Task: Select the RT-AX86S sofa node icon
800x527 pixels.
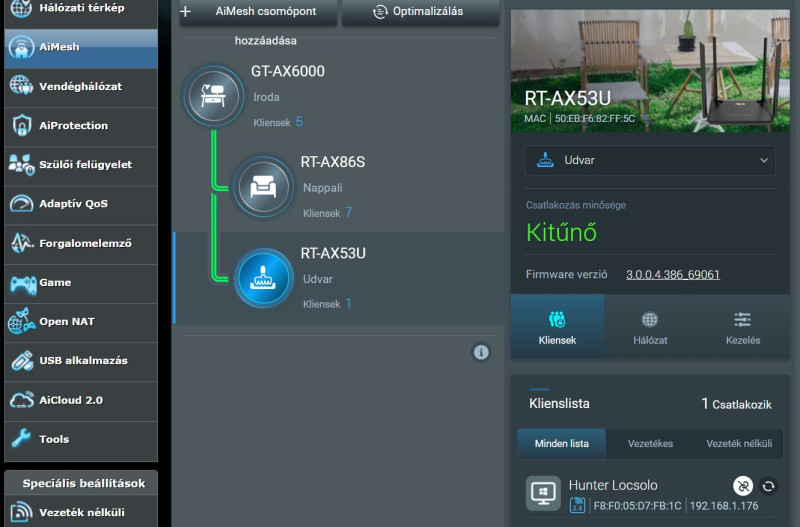Action: tap(263, 187)
